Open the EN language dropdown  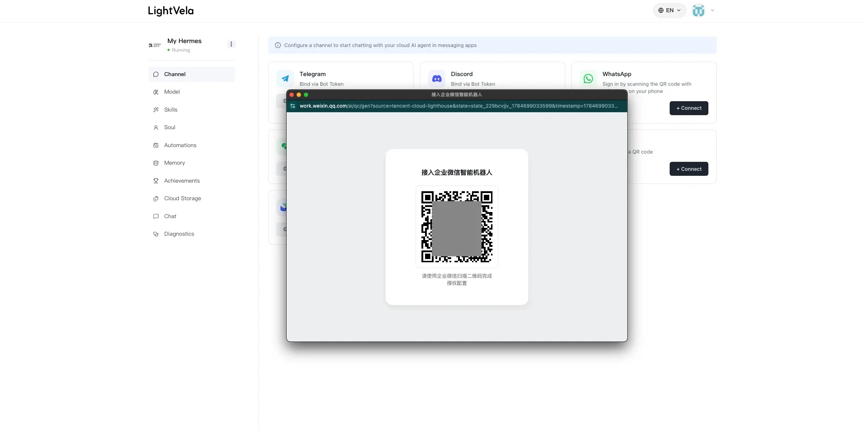click(x=669, y=10)
